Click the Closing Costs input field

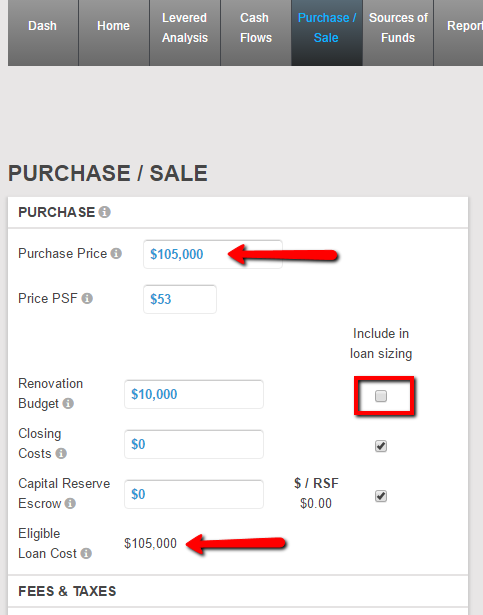coord(194,444)
